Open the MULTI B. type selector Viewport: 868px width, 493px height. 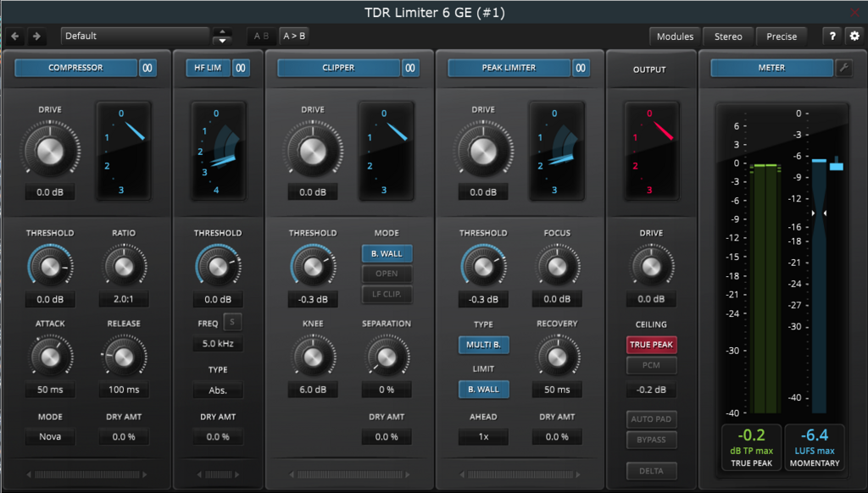(x=483, y=345)
